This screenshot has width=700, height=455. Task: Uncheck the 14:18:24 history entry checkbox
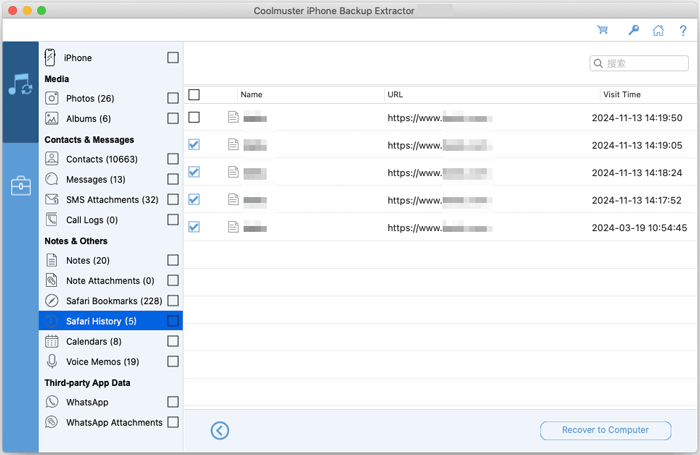tap(194, 172)
